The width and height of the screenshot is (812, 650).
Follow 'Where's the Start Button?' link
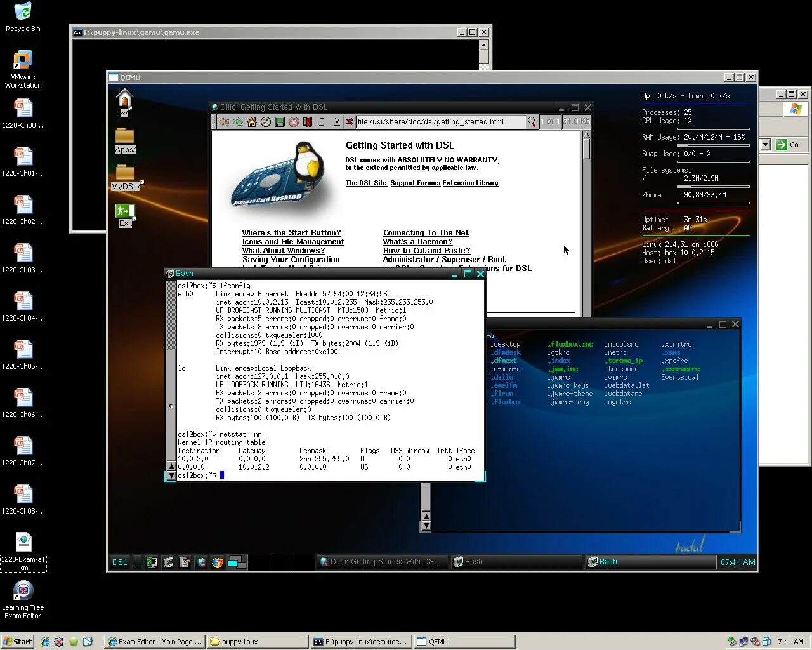pos(291,233)
